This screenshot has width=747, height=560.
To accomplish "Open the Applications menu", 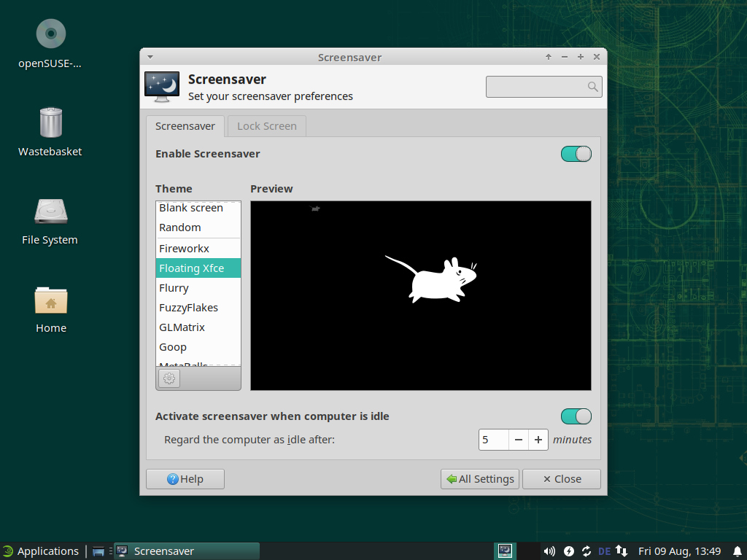I will (x=40, y=551).
